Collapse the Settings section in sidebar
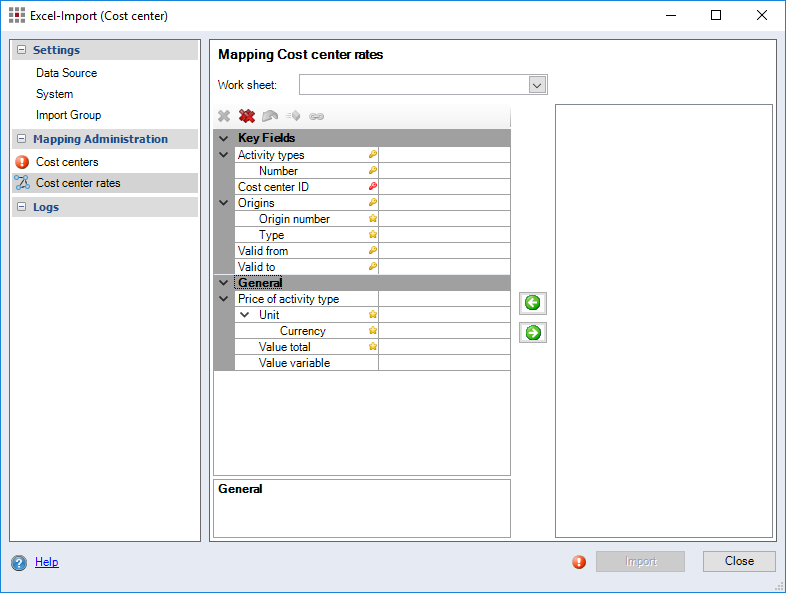Screen dimensions: 786x593 (21, 50)
